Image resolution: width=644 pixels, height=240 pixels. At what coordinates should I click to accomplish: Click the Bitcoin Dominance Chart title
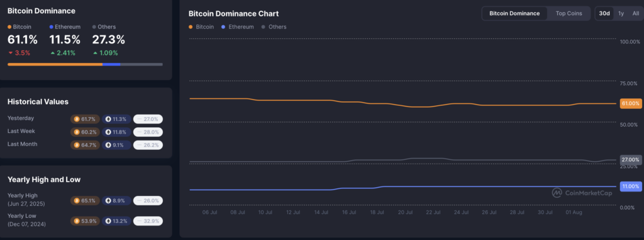[234, 14]
